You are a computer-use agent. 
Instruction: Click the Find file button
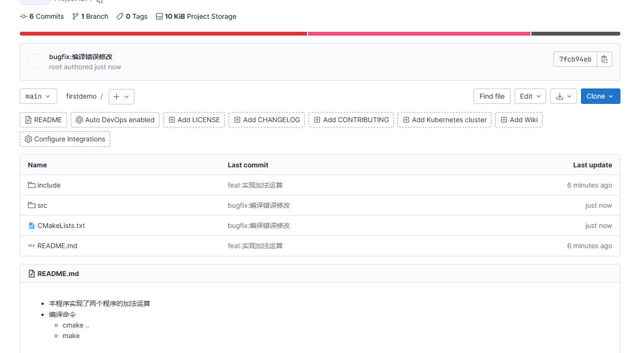[x=492, y=96]
